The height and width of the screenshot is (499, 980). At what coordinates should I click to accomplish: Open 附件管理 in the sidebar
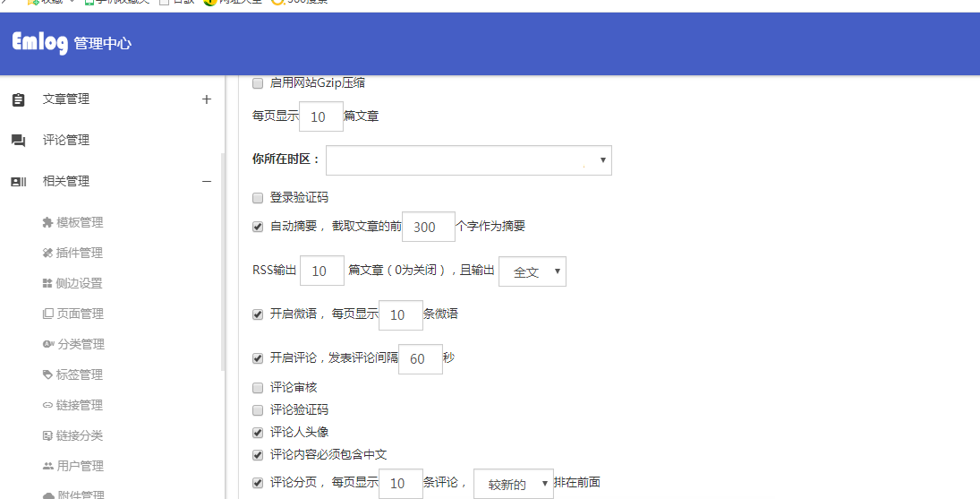click(x=81, y=495)
